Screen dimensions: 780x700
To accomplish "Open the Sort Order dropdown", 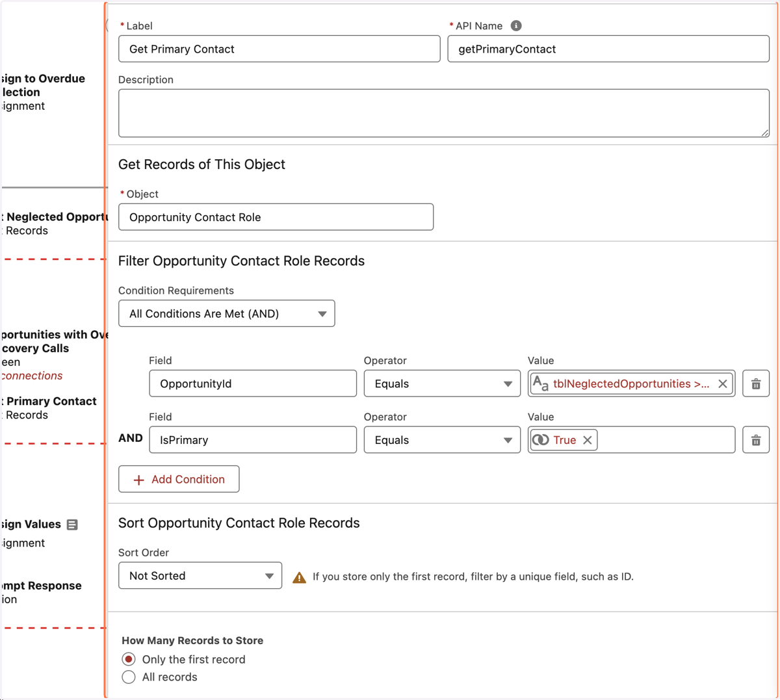I will [200, 576].
